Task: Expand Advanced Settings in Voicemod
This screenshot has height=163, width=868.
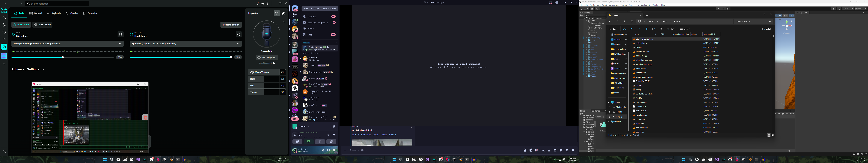Action: 28,69
